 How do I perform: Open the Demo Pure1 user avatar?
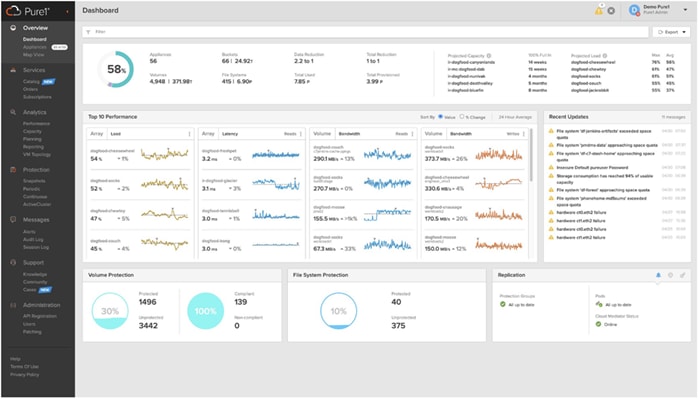[x=634, y=10]
